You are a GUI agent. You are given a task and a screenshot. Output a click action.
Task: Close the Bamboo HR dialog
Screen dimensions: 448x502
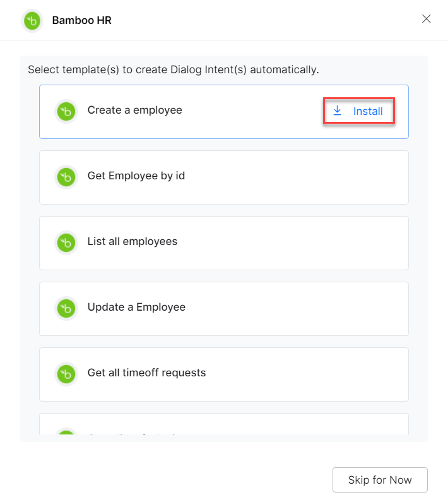tap(427, 19)
